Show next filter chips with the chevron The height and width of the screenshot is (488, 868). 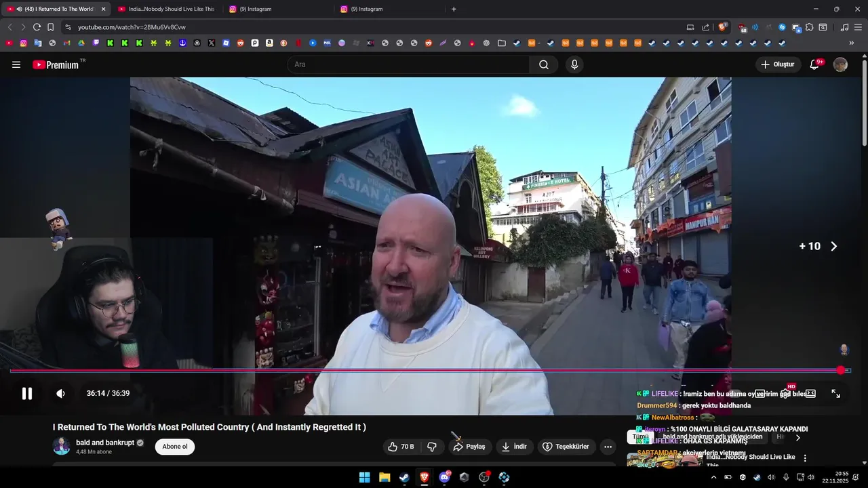(797, 438)
